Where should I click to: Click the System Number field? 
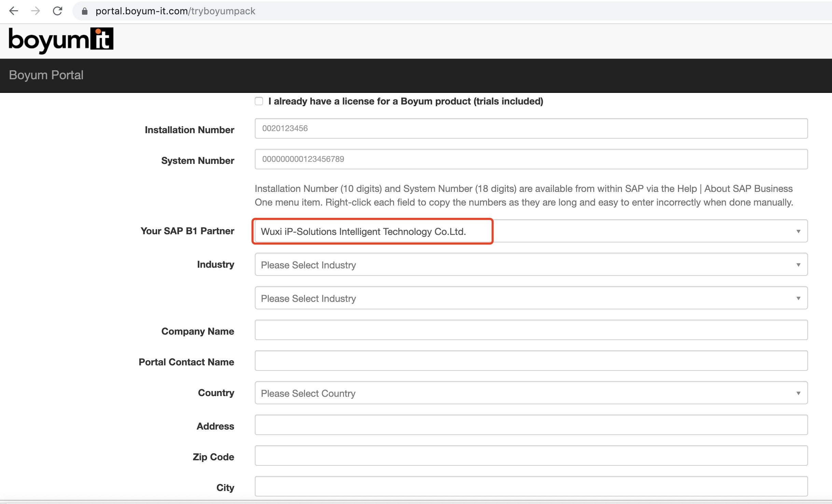pos(531,159)
